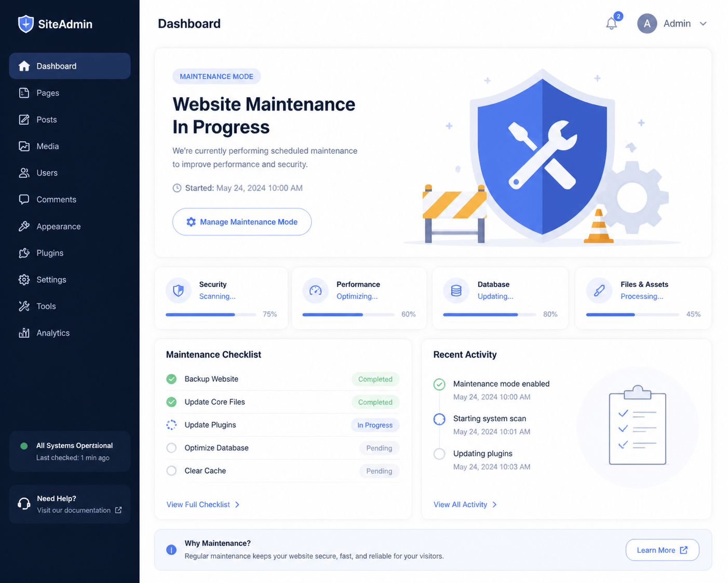
Task: Click the Database stack icon
Action: click(x=456, y=290)
